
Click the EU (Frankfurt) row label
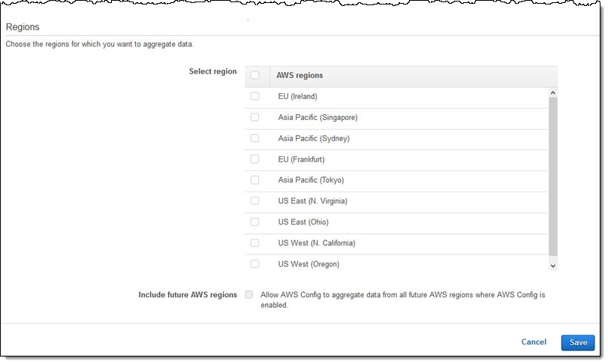(x=301, y=159)
